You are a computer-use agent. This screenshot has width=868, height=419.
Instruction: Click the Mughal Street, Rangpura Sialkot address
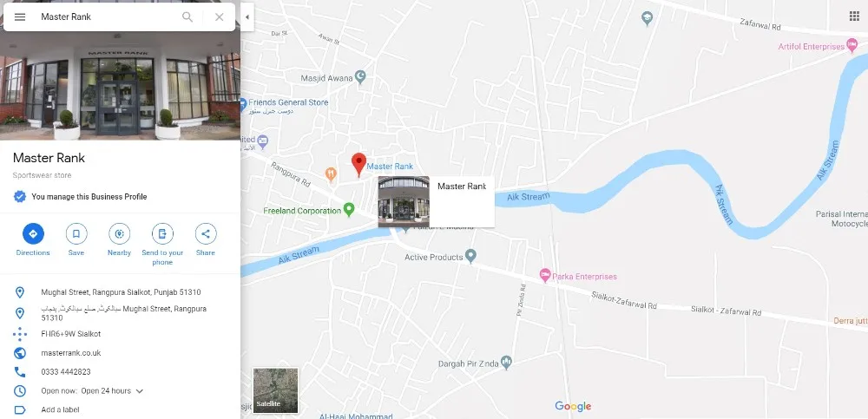coord(121,292)
